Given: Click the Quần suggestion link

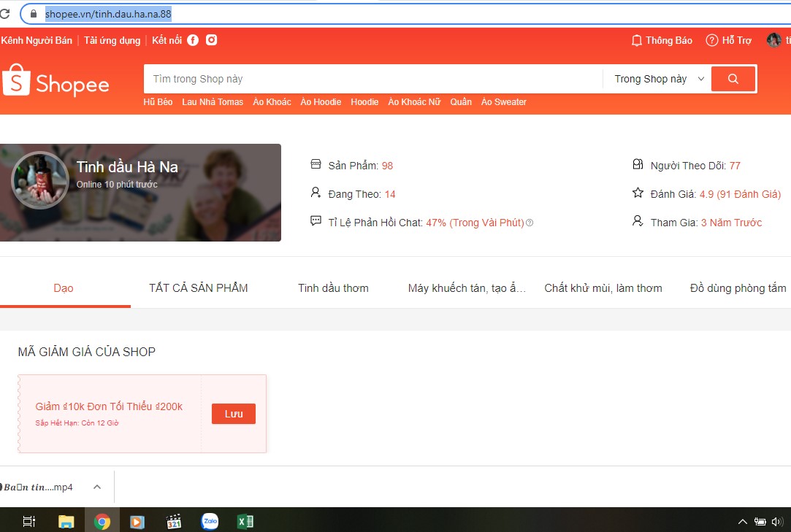Looking at the screenshot, I should pos(461,102).
